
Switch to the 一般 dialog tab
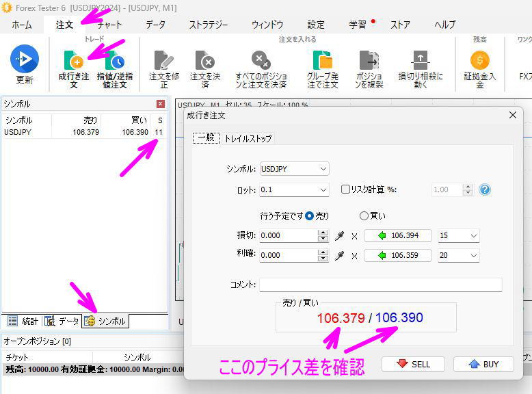tap(207, 137)
